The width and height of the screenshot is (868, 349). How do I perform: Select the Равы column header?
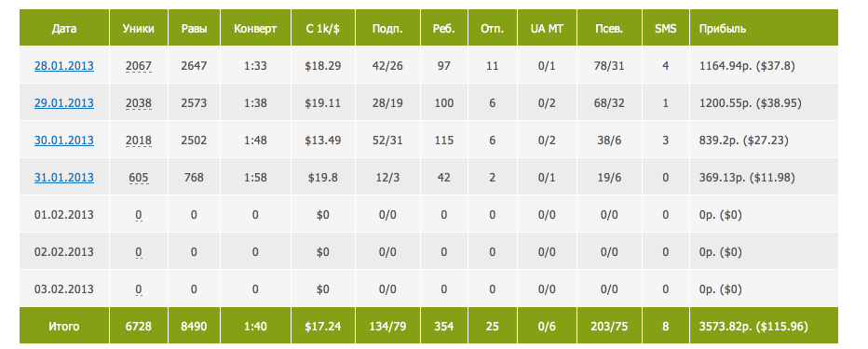(x=195, y=28)
